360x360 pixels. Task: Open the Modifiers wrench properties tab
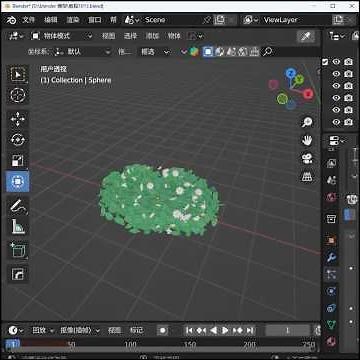pyautogui.click(x=331, y=257)
